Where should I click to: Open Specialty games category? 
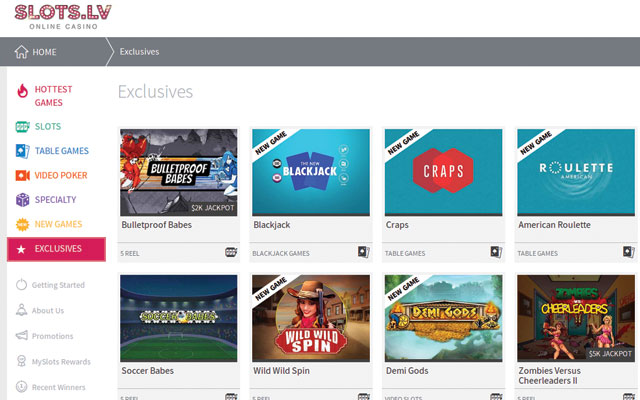pyautogui.click(x=56, y=200)
